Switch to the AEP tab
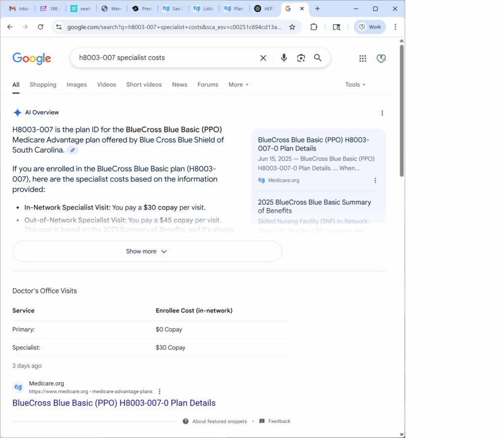 [x=264, y=9]
